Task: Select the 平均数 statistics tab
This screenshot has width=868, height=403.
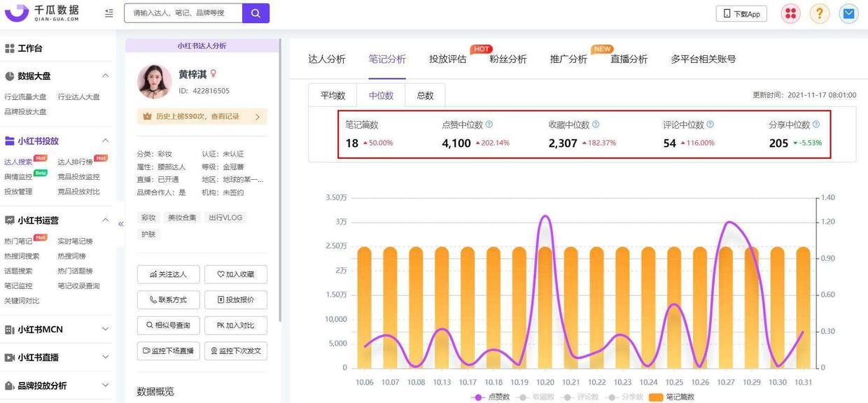Action: click(x=332, y=96)
